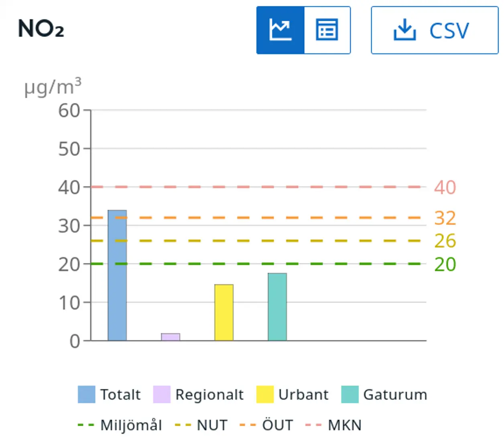Image resolution: width=504 pixels, height=439 pixels.
Task: Click the yellow Urbant legend swatch
Action: coord(265,394)
